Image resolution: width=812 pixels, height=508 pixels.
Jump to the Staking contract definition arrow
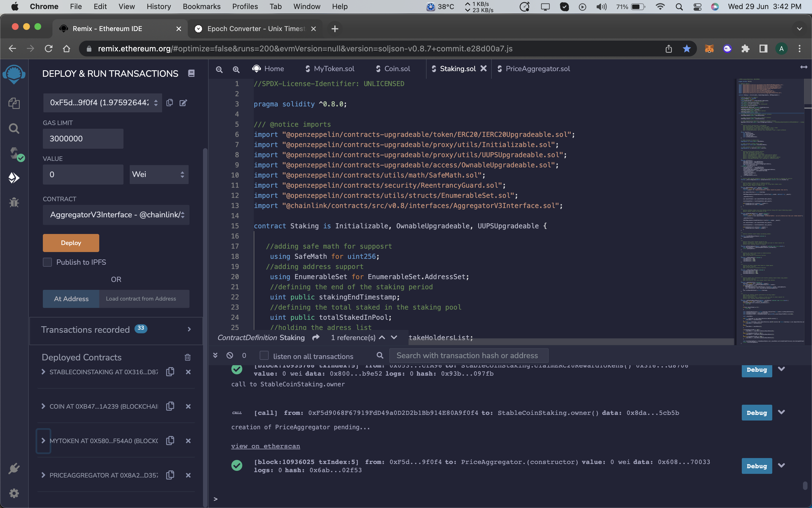pyautogui.click(x=316, y=337)
